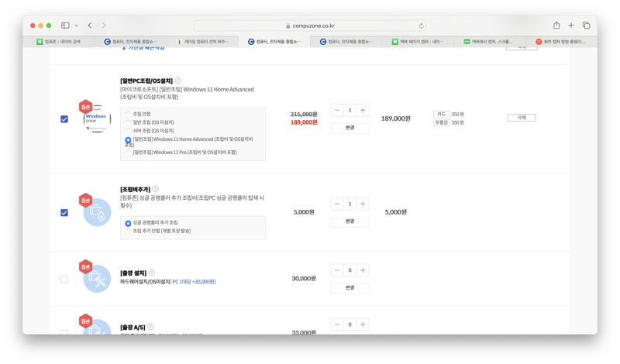
Task: Switch to the 맥북 페이지 캡처 tab
Action: coord(418,42)
